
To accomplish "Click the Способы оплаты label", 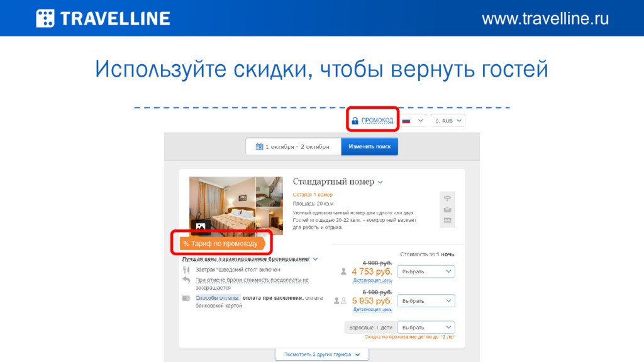I will coord(218,298).
